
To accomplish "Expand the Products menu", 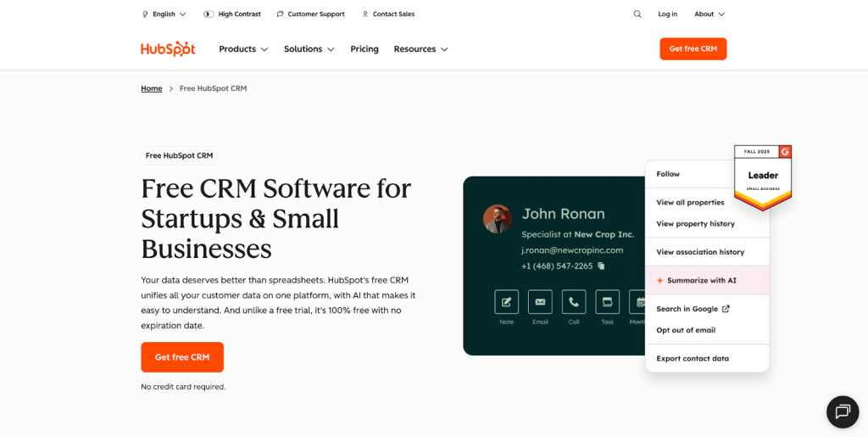I will tap(243, 49).
